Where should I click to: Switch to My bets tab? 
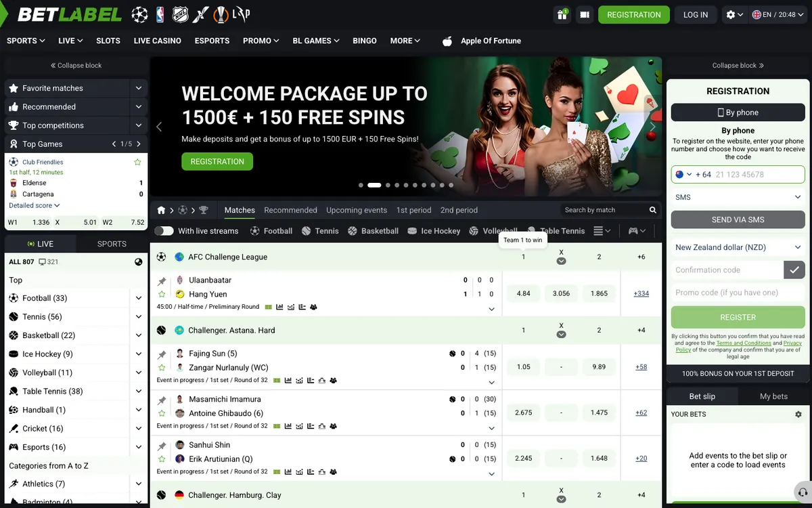pyautogui.click(x=773, y=396)
